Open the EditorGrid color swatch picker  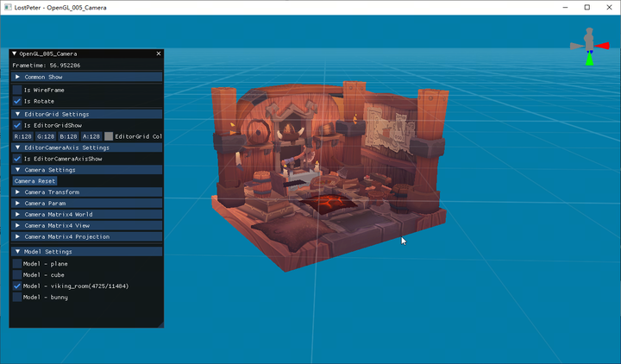click(109, 136)
